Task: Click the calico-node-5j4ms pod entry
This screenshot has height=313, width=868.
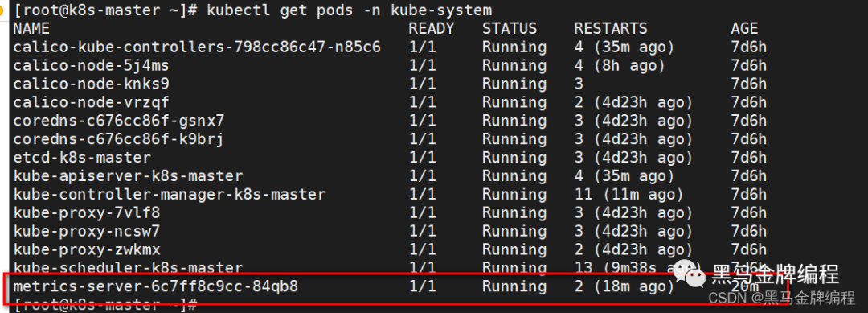Action: (x=92, y=65)
